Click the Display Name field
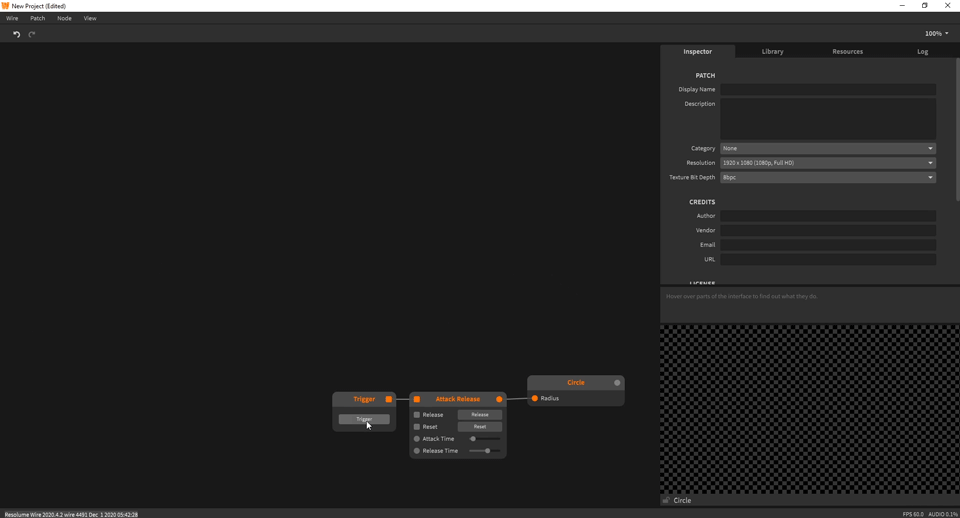This screenshot has width=960, height=518. point(828,89)
